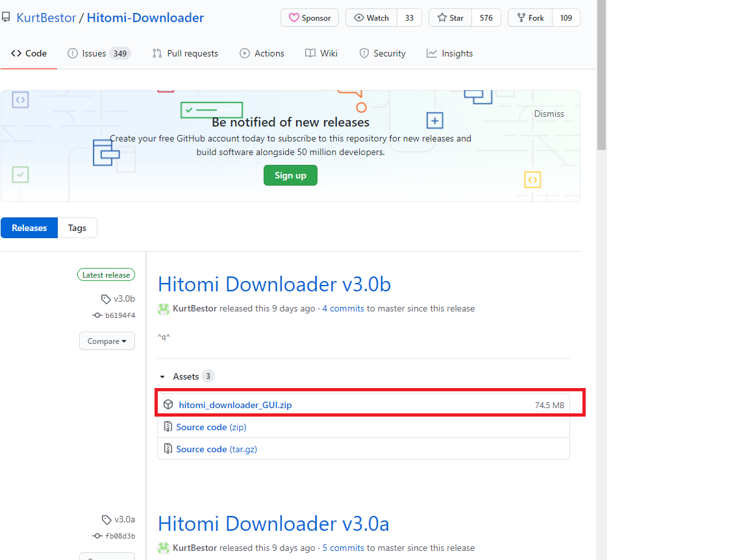The width and height of the screenshot is (748, 560).
Task: Click KurtBestor avatar in v3.0b release
Action: (164, 309)
